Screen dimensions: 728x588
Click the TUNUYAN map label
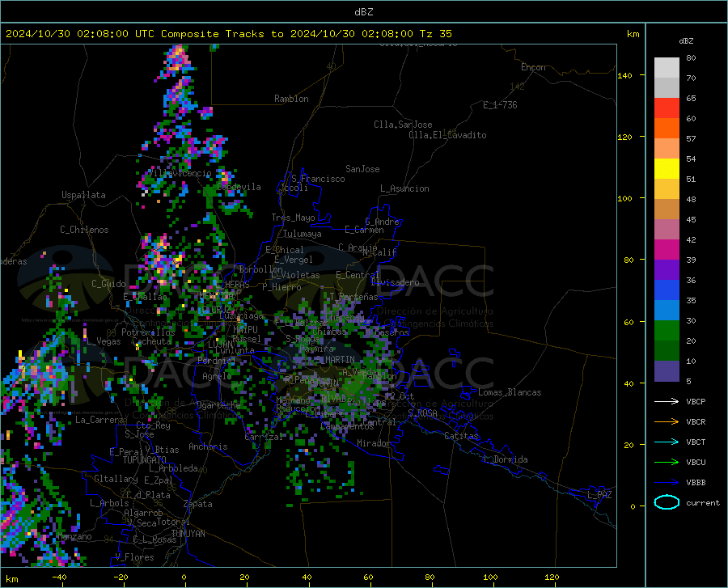(x=188, y=533)
